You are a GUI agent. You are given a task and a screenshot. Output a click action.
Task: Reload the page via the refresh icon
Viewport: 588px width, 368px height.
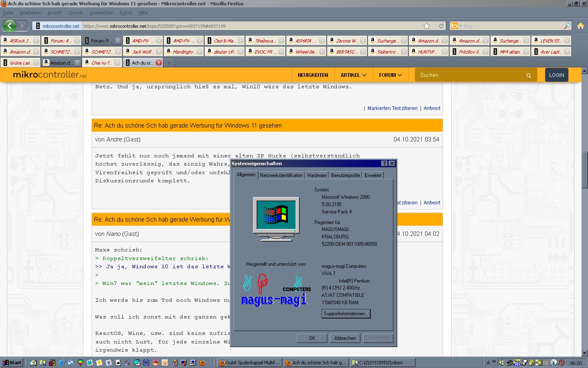click(441, 26)
